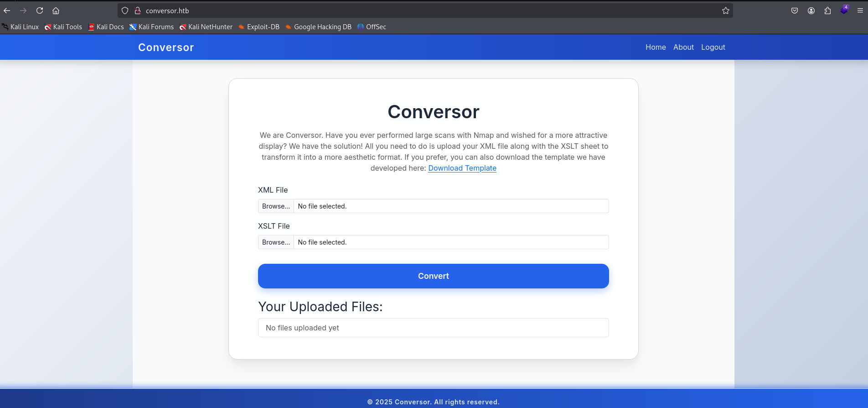Open the Kali Linux bookmark

click(21, 27)
